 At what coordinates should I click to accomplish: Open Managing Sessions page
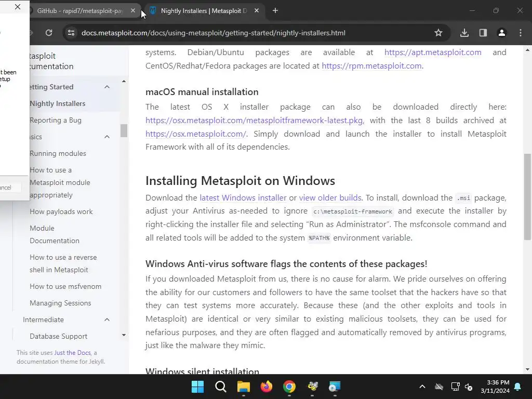pyautogui.click(x=60, y=303)
